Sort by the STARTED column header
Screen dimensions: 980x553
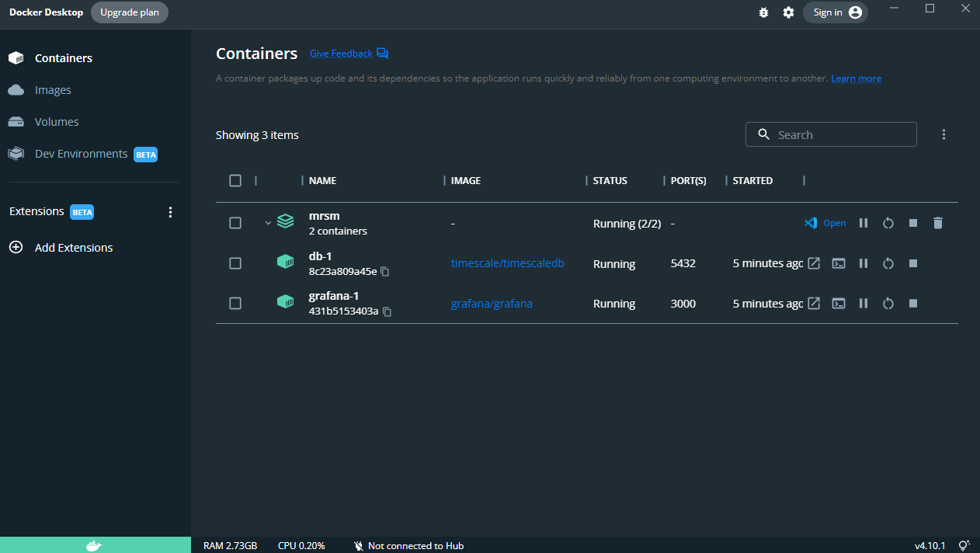pos(752,180)
